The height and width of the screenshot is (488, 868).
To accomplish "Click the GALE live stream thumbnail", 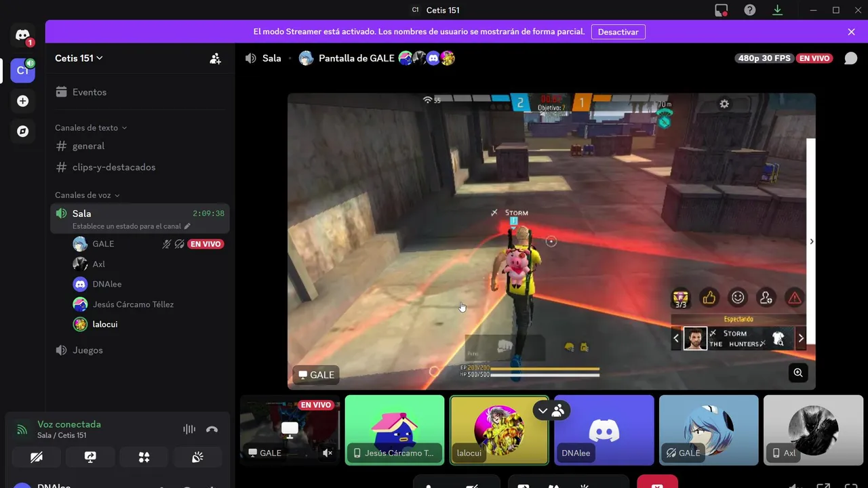I will 290,430.
